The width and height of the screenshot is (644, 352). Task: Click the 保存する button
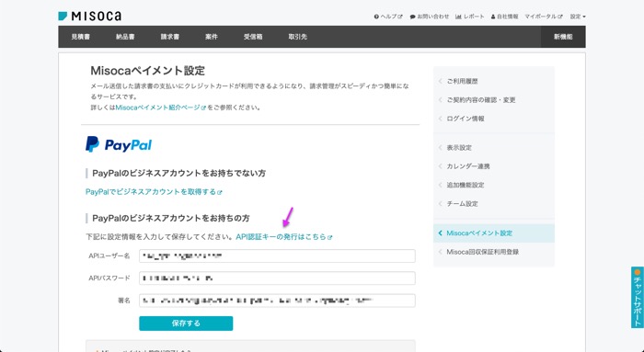[x=186, y=324]
